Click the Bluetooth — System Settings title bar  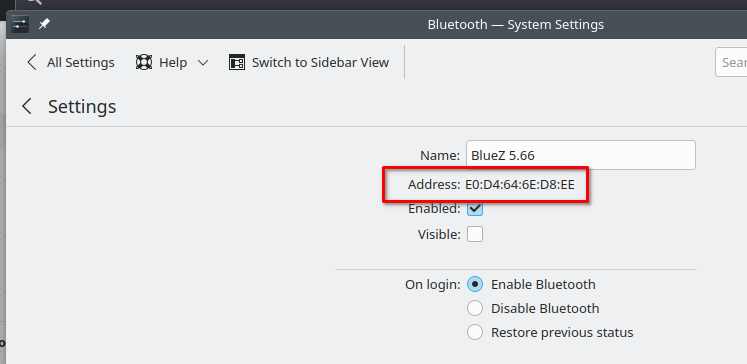point(515,24)
